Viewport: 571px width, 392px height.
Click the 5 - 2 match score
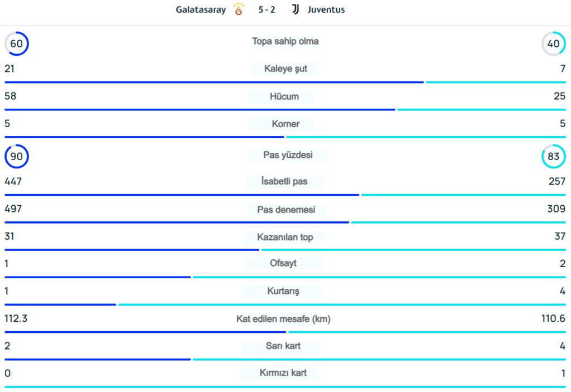click(x=267, y=9)
